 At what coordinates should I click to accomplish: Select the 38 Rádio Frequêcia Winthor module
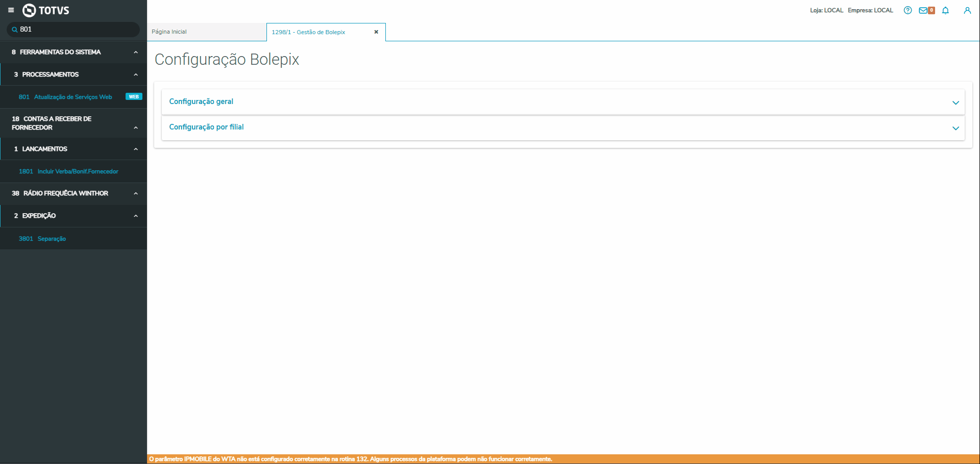[x=73, y=193]
